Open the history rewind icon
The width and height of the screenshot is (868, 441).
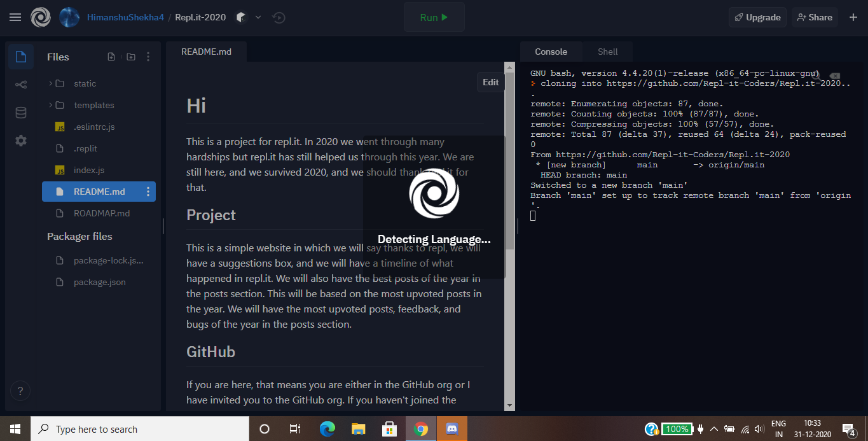coord(279,17)
